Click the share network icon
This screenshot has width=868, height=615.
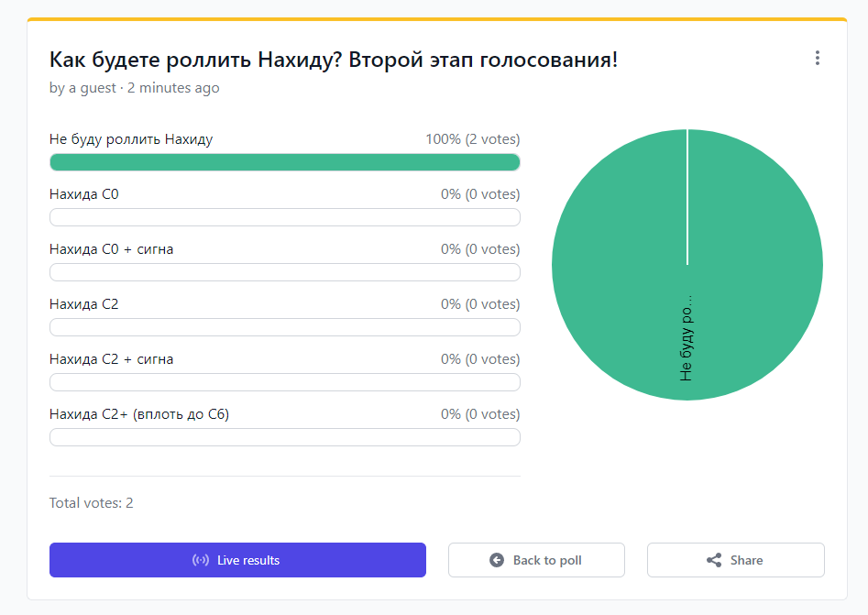[x=714, y=560]
